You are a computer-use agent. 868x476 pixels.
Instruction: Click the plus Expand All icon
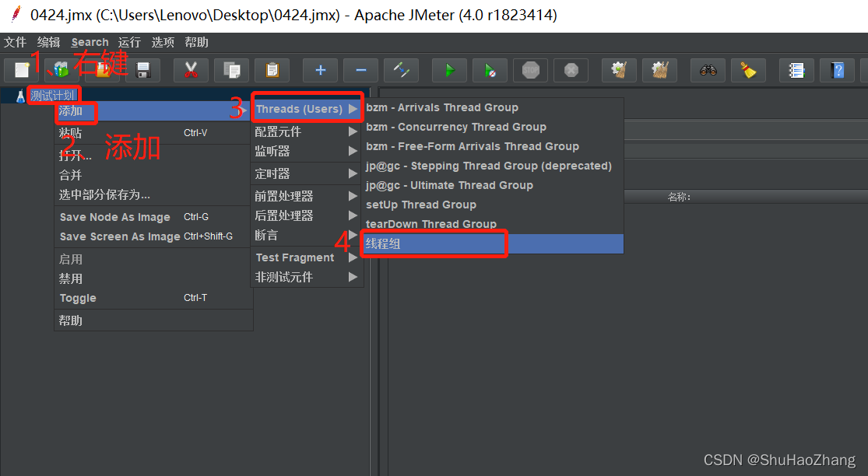coord(320,70)
